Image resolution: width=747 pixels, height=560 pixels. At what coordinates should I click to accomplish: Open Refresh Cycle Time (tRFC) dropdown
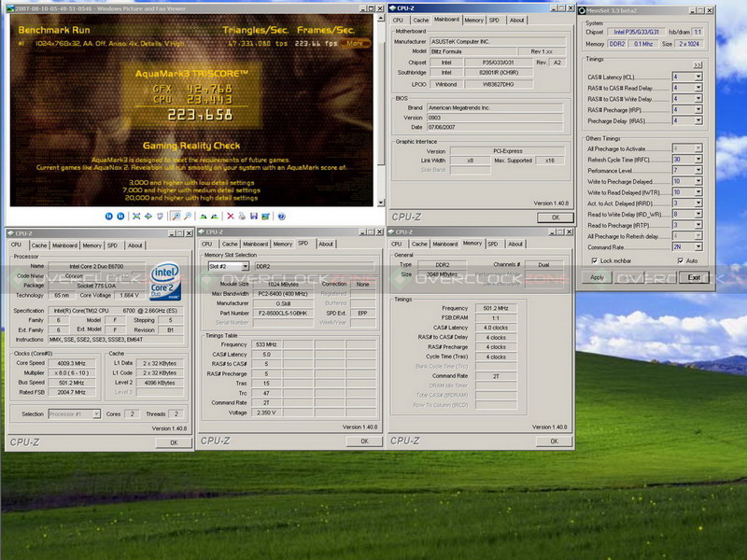coord(698,160)
